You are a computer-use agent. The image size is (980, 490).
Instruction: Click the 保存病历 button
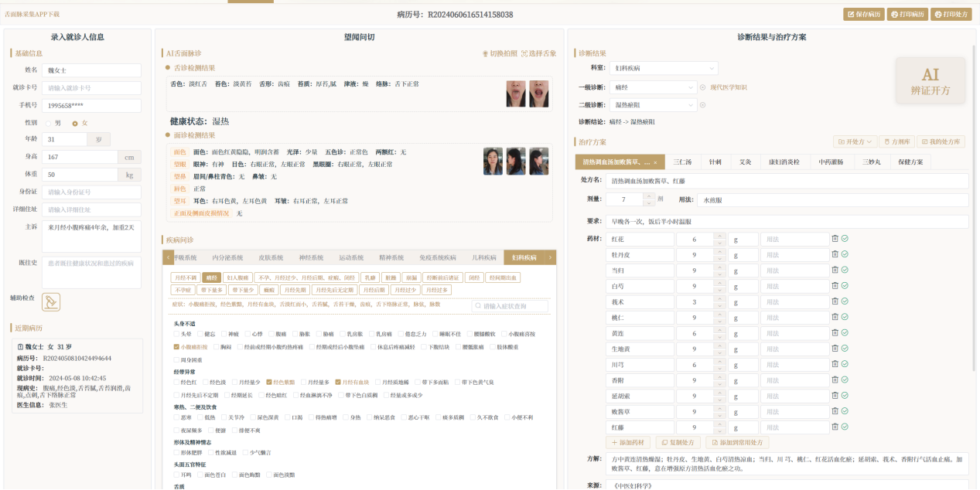[864, 14]
